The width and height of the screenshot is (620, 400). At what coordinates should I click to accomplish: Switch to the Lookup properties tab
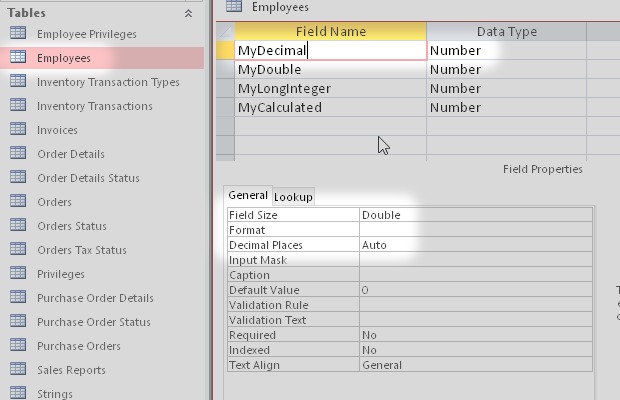pyautogui.click(x=293, y=197)
